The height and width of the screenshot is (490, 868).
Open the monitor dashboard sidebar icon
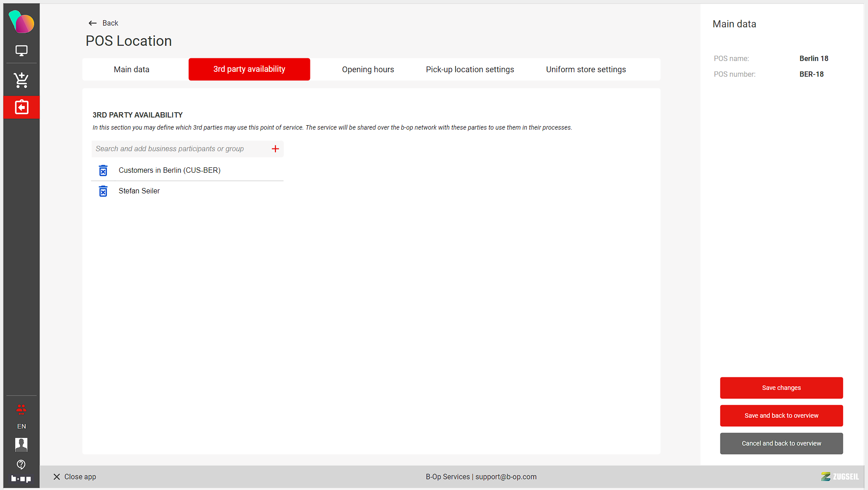pyautogui.click(x=21, y=51)
